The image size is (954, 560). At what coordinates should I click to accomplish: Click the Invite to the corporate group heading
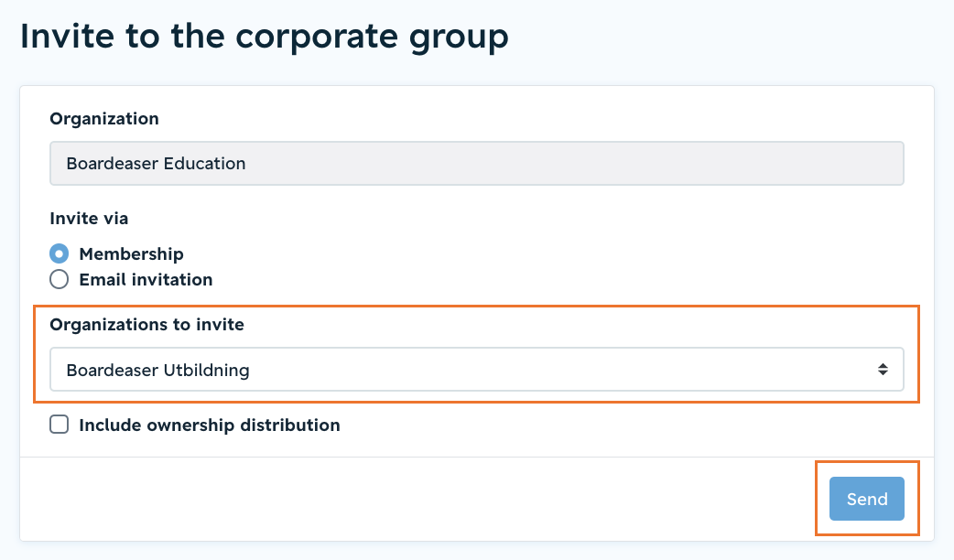click(264, 37)
